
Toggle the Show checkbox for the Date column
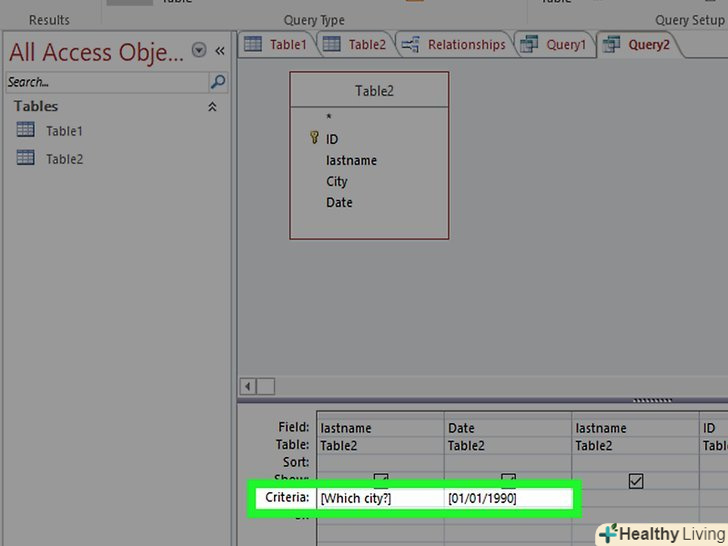pyautogui.click(x=508, y=479)
